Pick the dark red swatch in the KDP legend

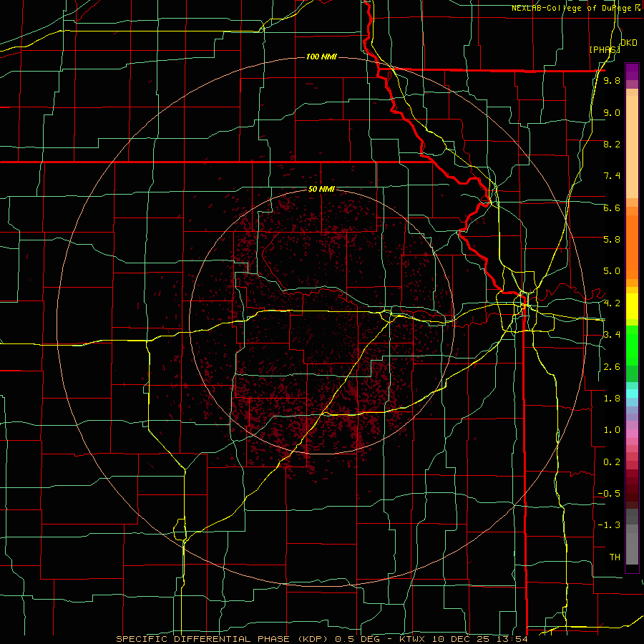point(632,489)
